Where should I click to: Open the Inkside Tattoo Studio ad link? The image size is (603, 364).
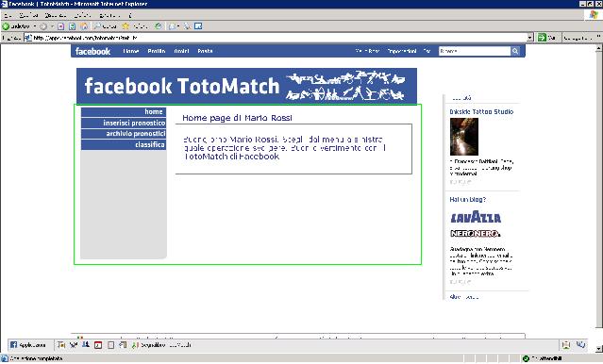tap(481, 111)
